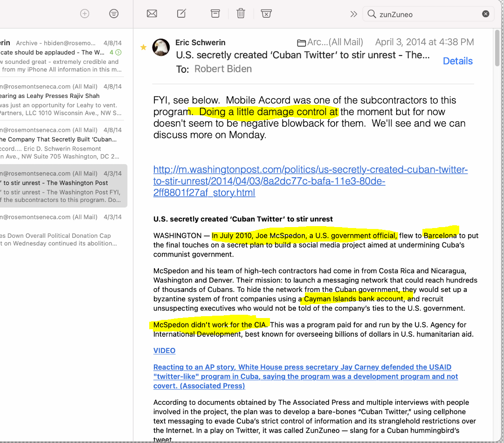Click sender name Eric Schwerin
This screenshot has width=504, height=443.
[x=200, y=42]
